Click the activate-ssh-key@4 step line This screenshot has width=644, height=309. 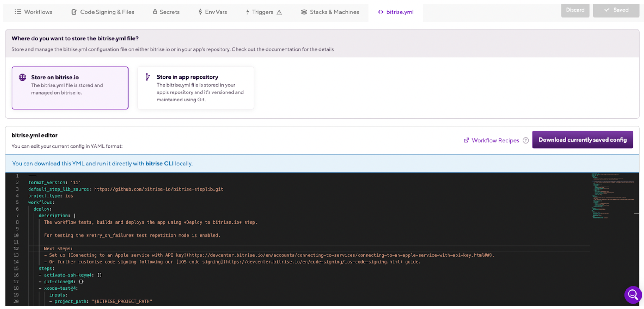(70, 275)
